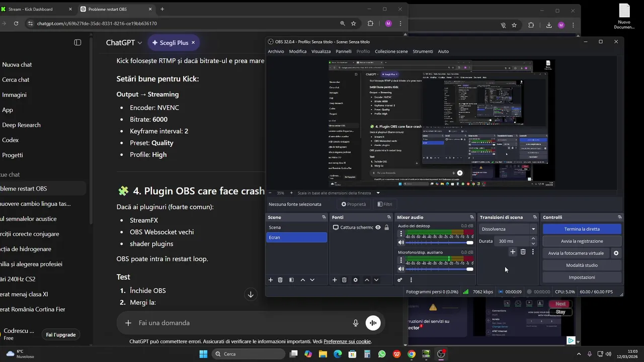This screenshot has height=362, width=644.
Task: Toggle lock on Cattura schermo source
Action: pos(386,227)
